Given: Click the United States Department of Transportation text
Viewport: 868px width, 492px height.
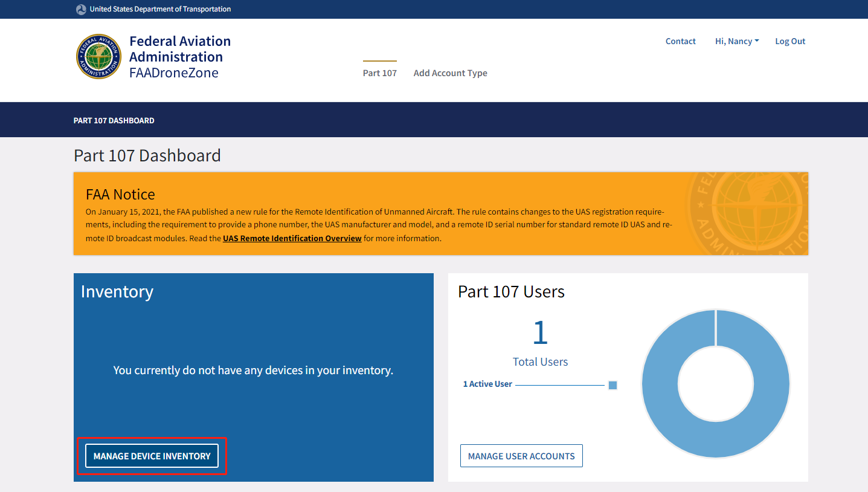Looking at the screenshot, I should coord(160,9).
